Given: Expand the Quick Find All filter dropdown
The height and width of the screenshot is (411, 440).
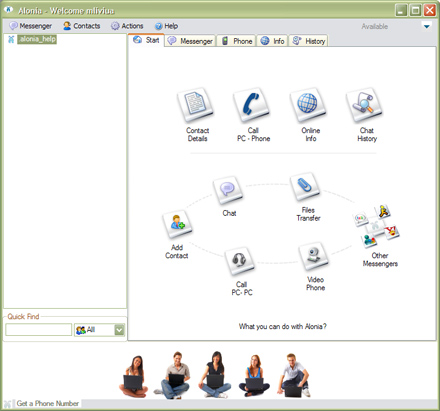Looking at the screenshot, I should point(119,330).
